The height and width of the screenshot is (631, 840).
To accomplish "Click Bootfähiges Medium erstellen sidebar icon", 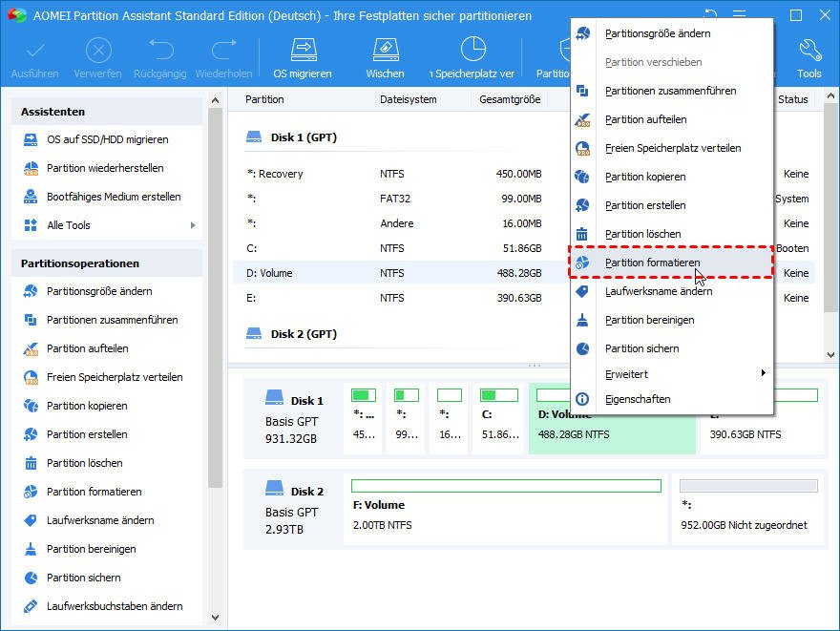I will tap(31, 197).
